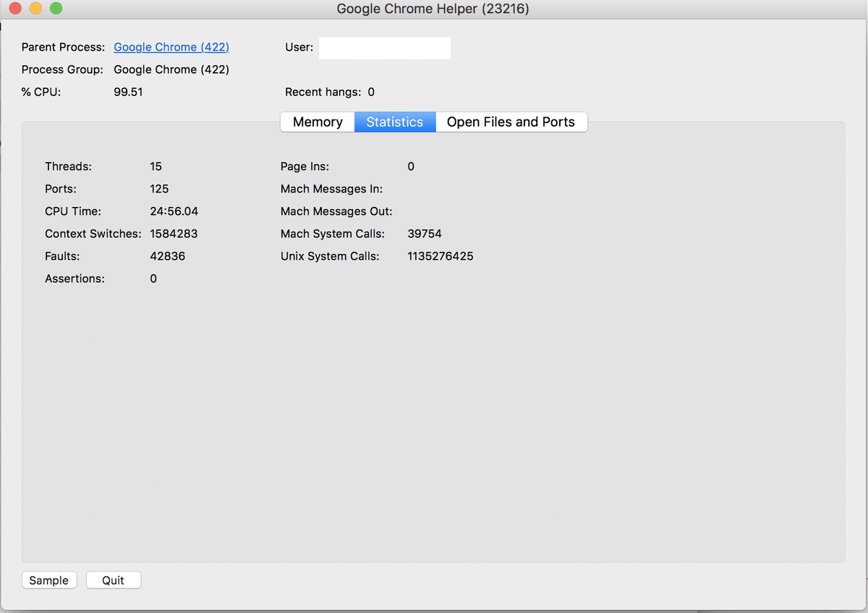Click the Quit button
Screen dimensions: 868x613
[x=114, y=580]
